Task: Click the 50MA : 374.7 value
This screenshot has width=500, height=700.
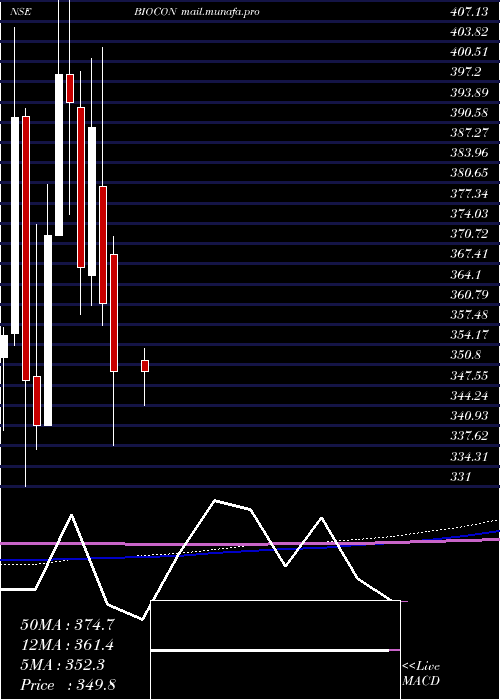Action: [x=68, y=625]
